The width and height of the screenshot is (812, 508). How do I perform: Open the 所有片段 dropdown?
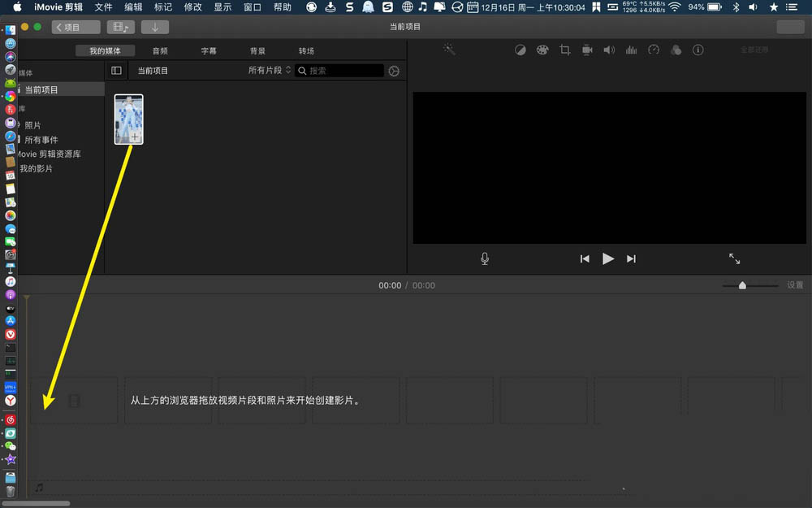[x=270, y=70]
